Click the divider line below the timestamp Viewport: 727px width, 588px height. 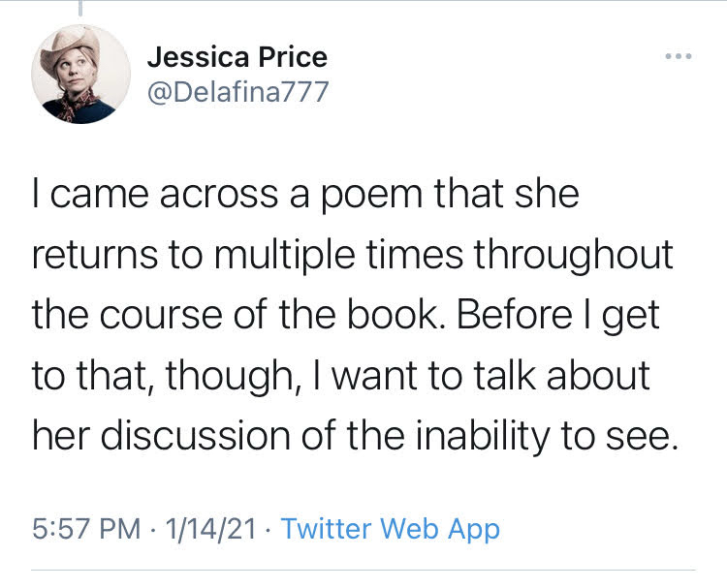coord(363,570)
